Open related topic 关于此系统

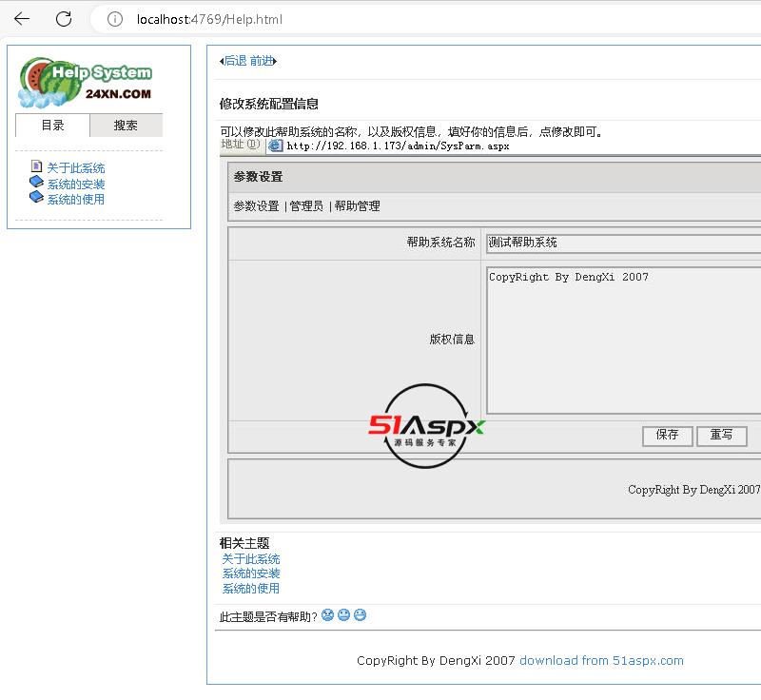(x=251, y=559)
